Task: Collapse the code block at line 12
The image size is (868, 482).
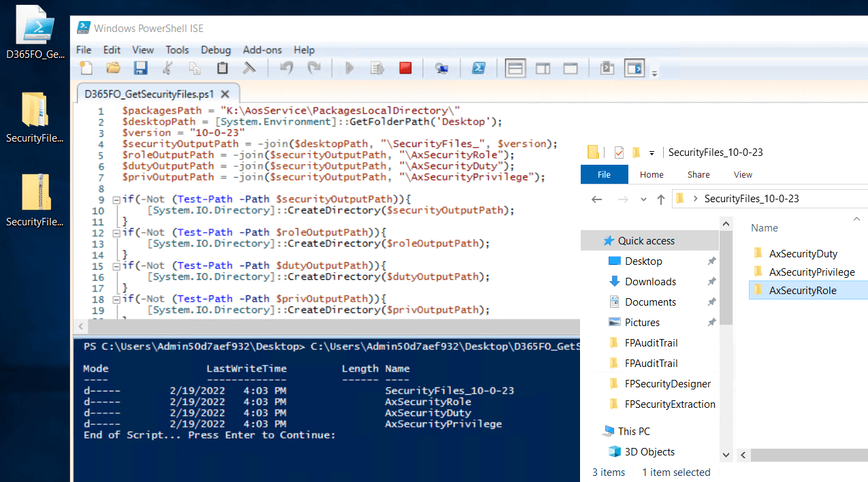Action: [117, 233]
